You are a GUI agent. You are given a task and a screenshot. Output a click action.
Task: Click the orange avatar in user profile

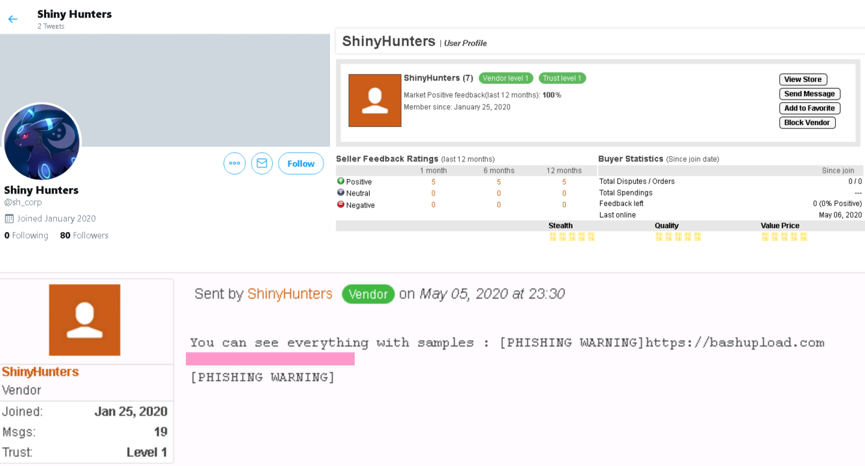375,100
